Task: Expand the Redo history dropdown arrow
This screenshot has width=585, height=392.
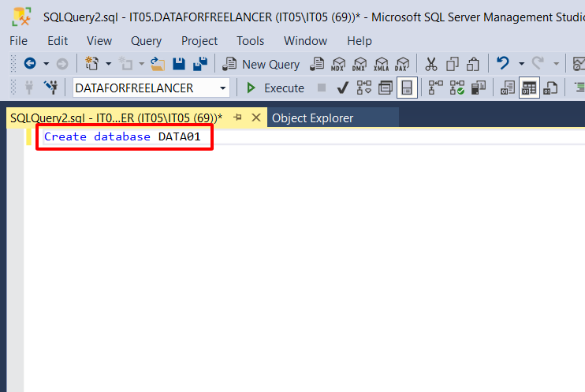Action: 557,64
